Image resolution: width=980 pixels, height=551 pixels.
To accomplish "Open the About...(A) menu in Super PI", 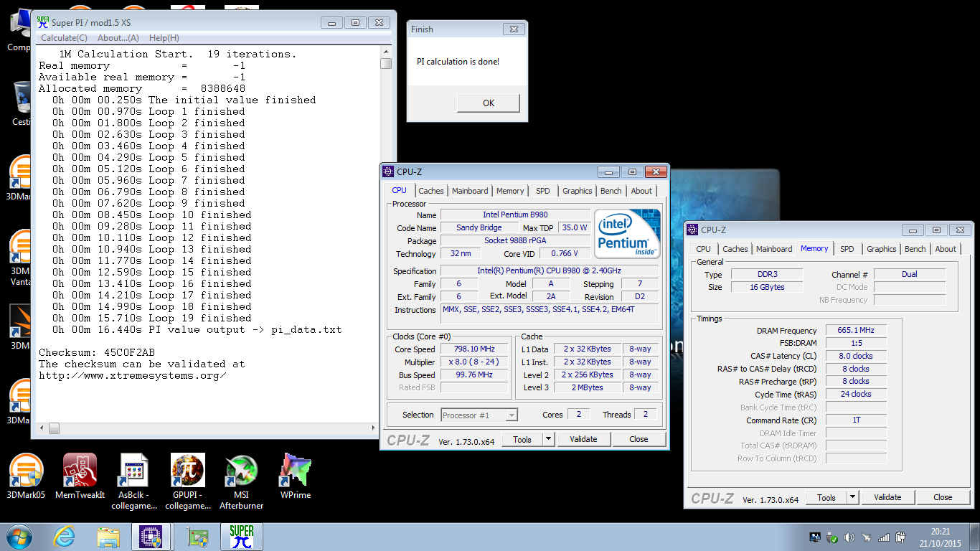I will (118, 38).
